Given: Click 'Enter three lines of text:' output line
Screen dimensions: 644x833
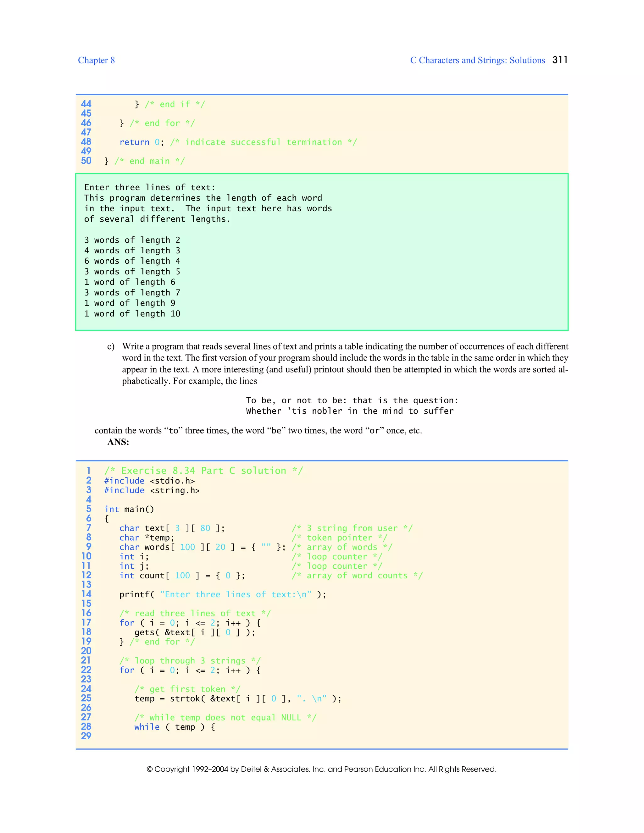Looking at the screenshot, I should [x=150, y=187].
